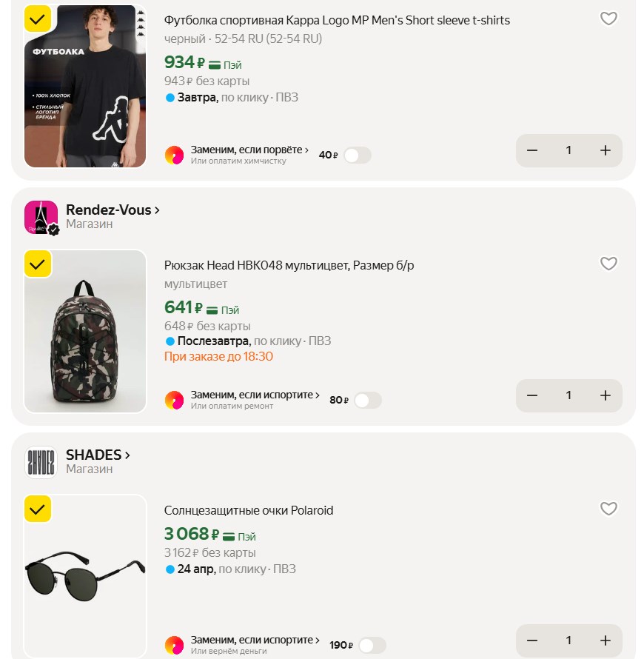The width and height of the screenshot is (644, 659).
Task: Increase Polaroid sunglasses quantity with plus
Action: tap(606, 640)
